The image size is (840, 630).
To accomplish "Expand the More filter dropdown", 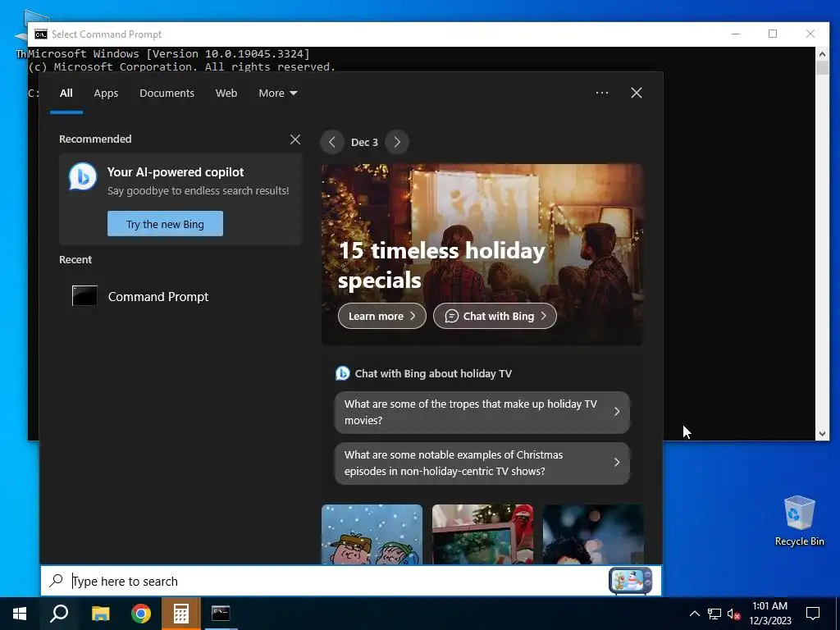I will click(x=277, y=94).
